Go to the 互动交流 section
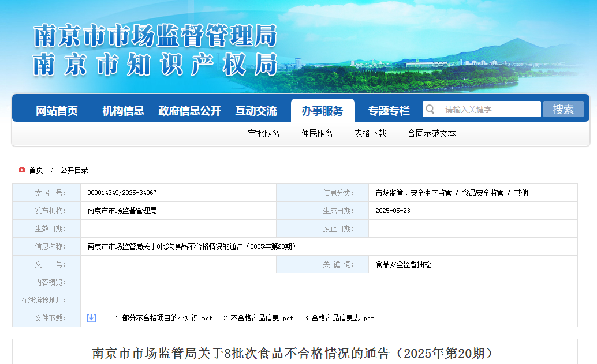The image size is (597, 364). pos(256,111)
